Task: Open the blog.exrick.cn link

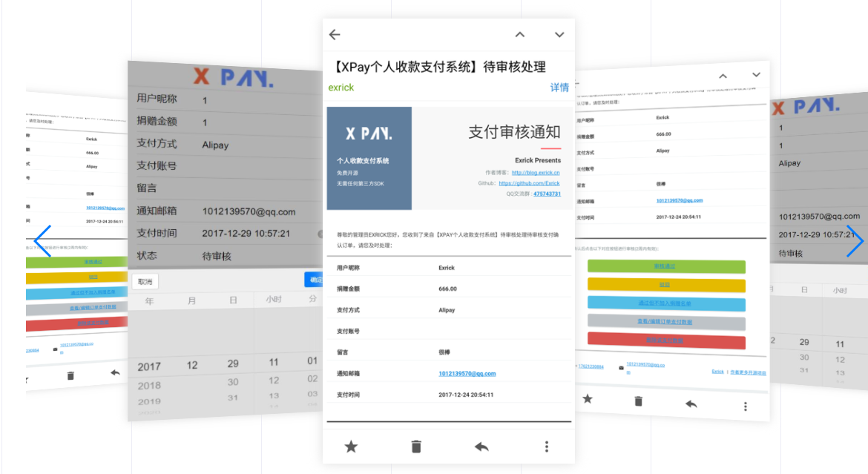Action: pyautogui.click(x=536, y=173)
